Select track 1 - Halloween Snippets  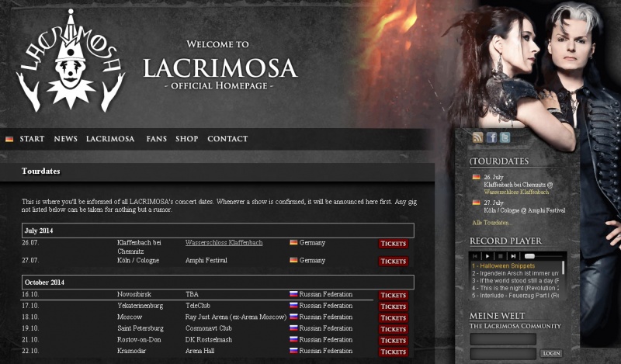pyautogui.click(x=503, y=265)
